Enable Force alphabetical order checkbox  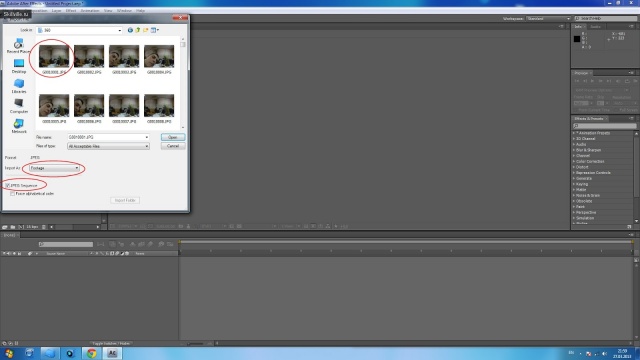13,193
